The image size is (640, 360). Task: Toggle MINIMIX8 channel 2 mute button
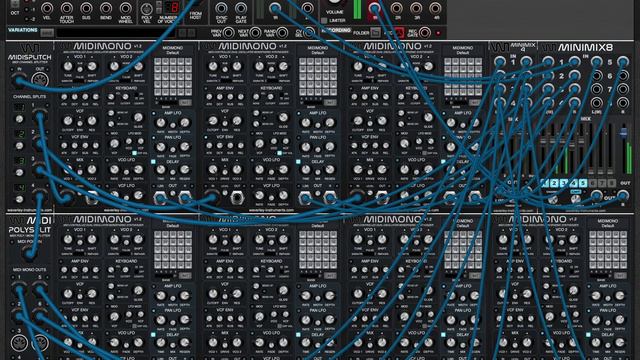click(x=554, y=183)
